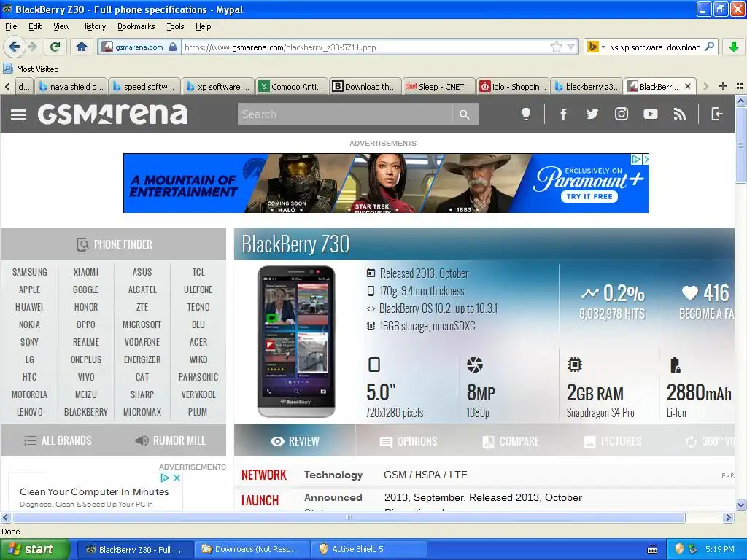Close the Clean Your Computer ad
Viewport: 747px width, 560px height.
pos(177,478)
